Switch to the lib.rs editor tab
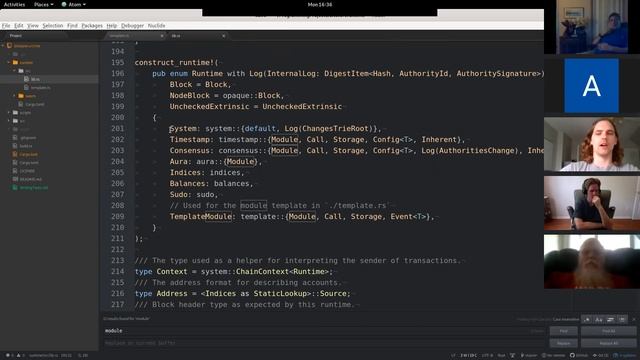 197,36
